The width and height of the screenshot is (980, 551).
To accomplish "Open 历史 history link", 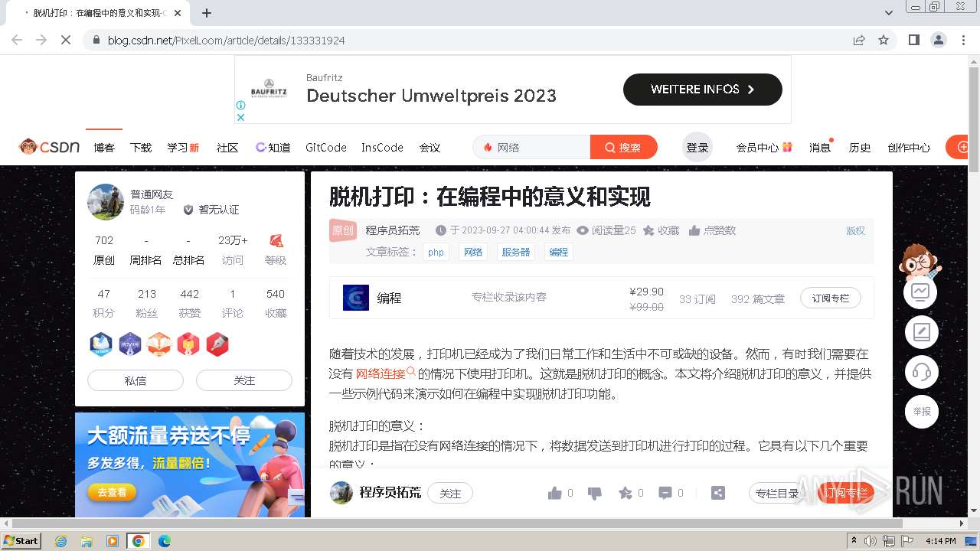I will click(860, 148).
